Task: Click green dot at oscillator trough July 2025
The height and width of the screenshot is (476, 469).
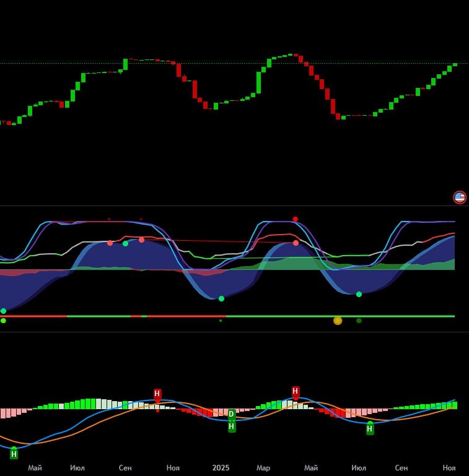Action: tap(359, 294)
